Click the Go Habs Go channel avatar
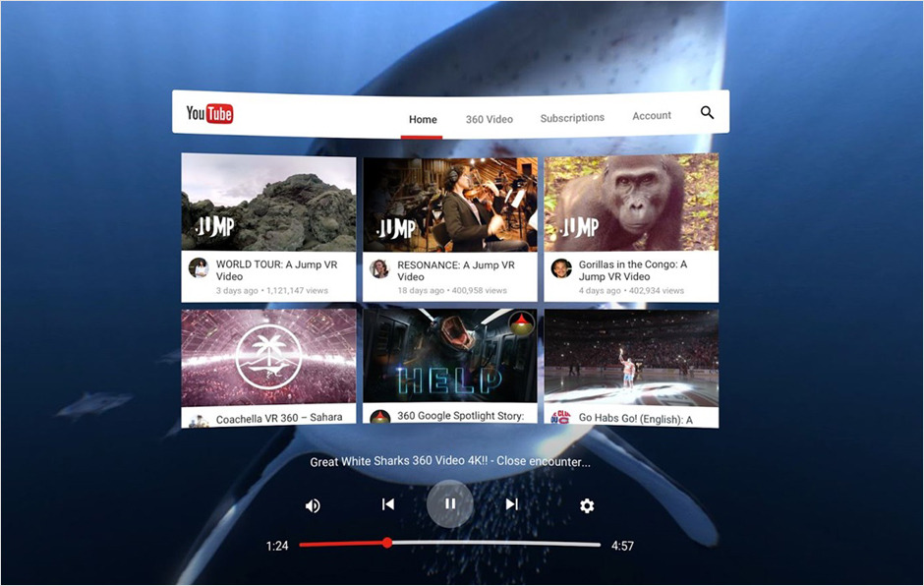The image size is (924, 586). [x=560, y=419]
